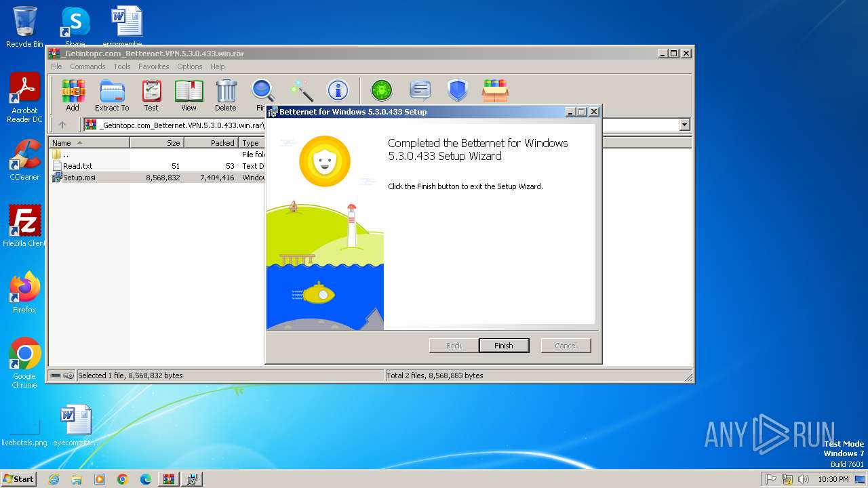Switch to the installer taskbar button
This screenshot has height=488, width=868.
192,479
